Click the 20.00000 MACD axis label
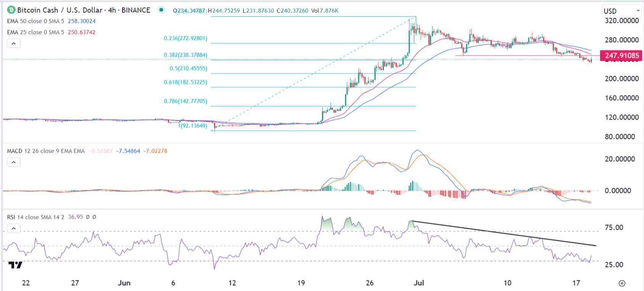Screen dimensions: 644x291 click(x=620, y=159)
